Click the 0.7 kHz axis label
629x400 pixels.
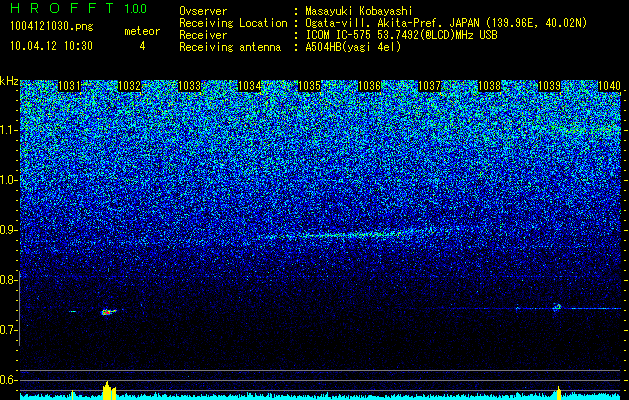[8, 331]
